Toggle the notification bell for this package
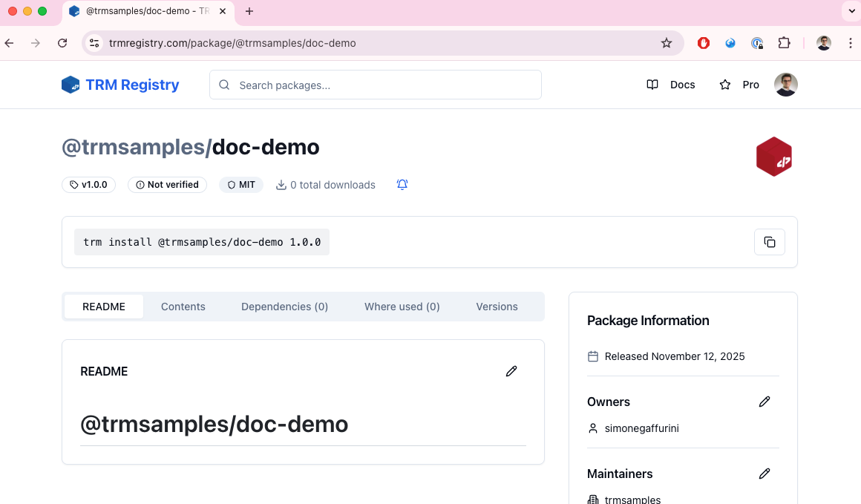 [x=402, y=185]
